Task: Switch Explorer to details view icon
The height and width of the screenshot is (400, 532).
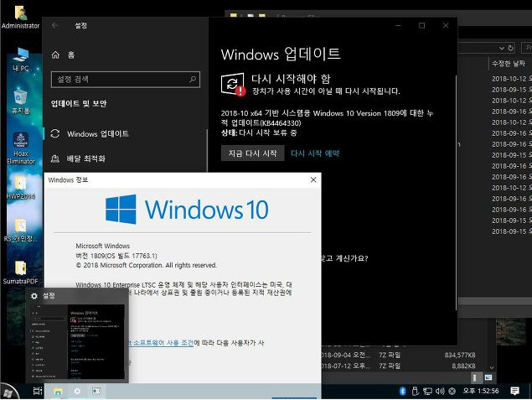Action: click(475, 377)
